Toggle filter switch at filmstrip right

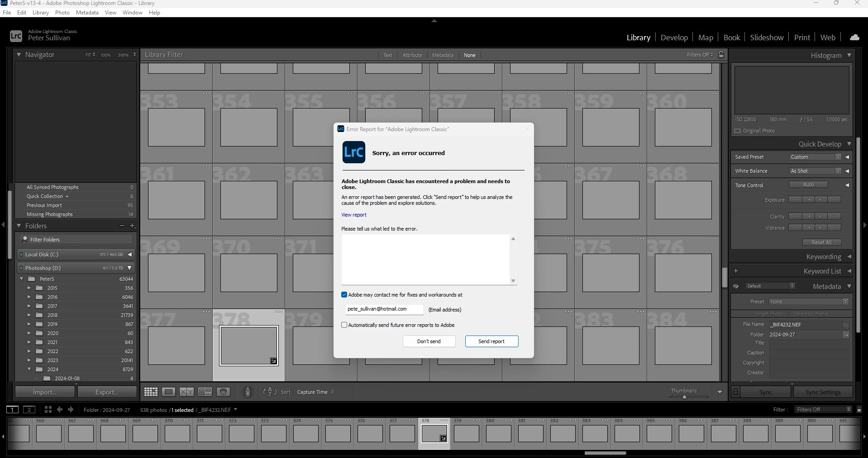tap(859, 410)
